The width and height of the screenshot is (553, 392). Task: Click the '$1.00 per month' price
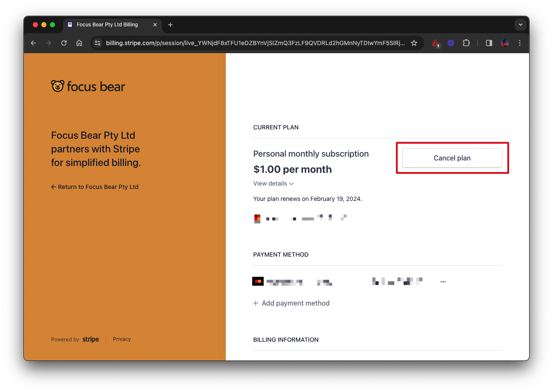[x=292, y=169]
